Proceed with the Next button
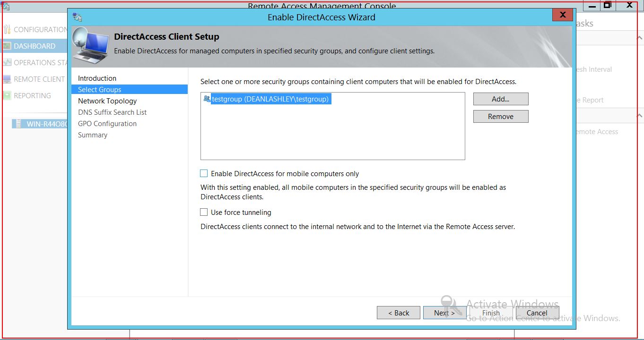 coord(444,313)
